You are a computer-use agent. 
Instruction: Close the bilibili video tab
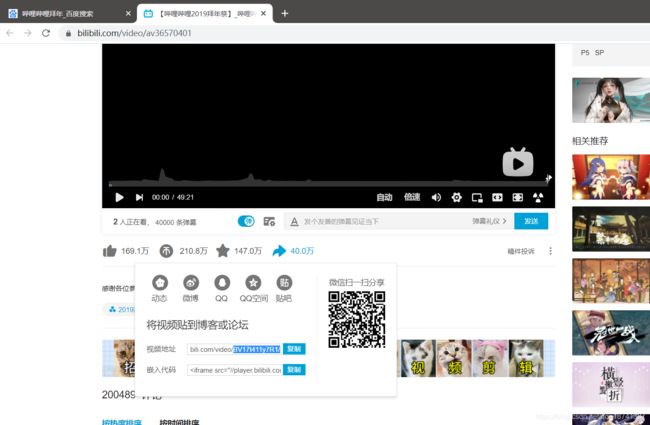click(x=263, y=13)
